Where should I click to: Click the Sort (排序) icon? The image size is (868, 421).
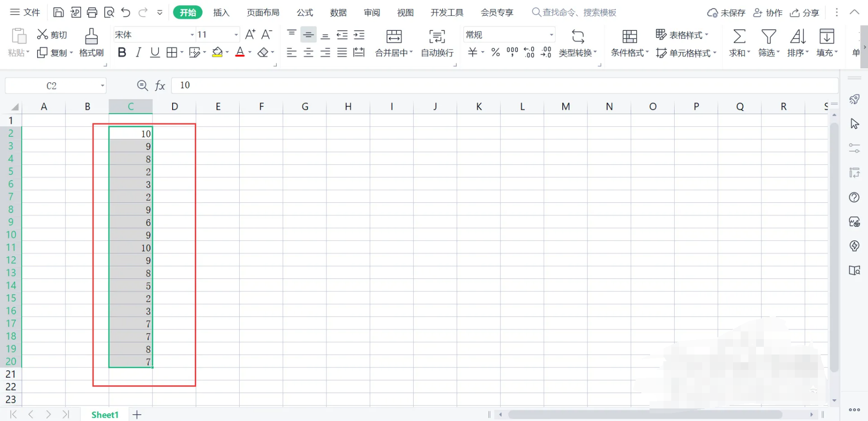797,37
